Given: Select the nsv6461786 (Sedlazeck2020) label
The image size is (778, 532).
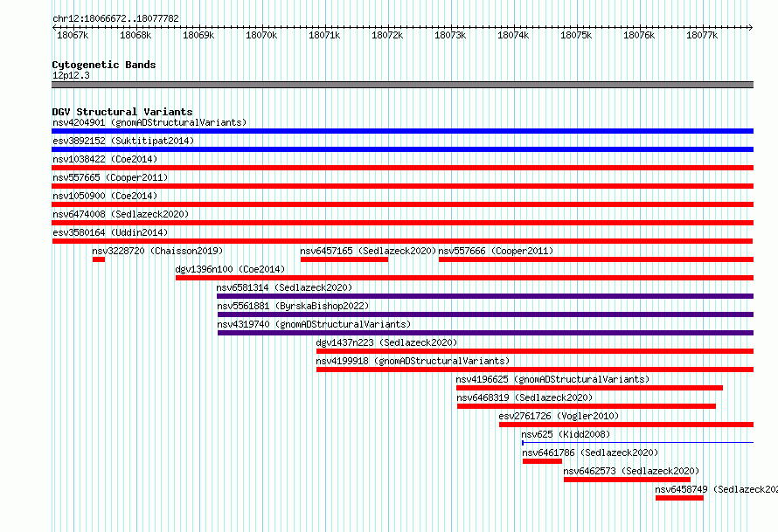Looking at the screenshot, I should tap(590, 453).
